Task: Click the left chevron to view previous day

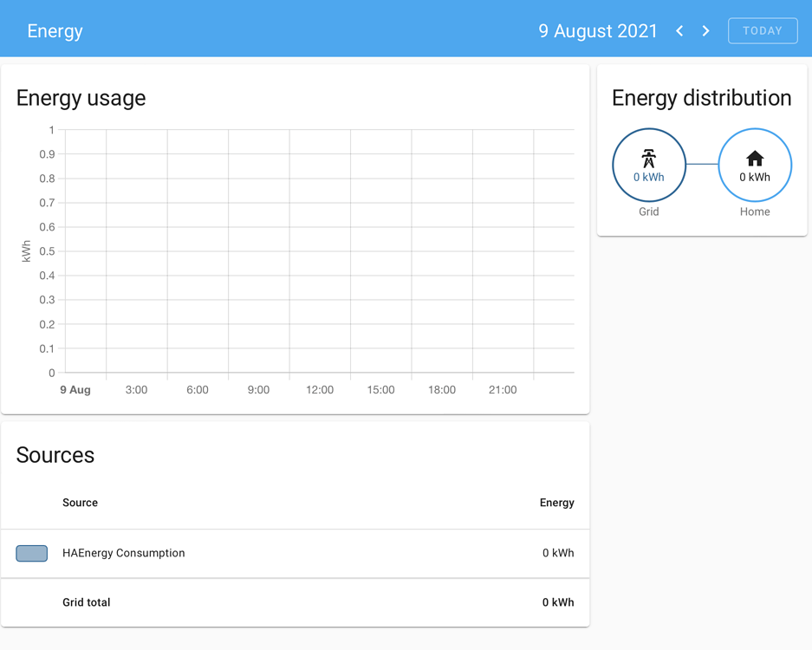Action: 679,30
